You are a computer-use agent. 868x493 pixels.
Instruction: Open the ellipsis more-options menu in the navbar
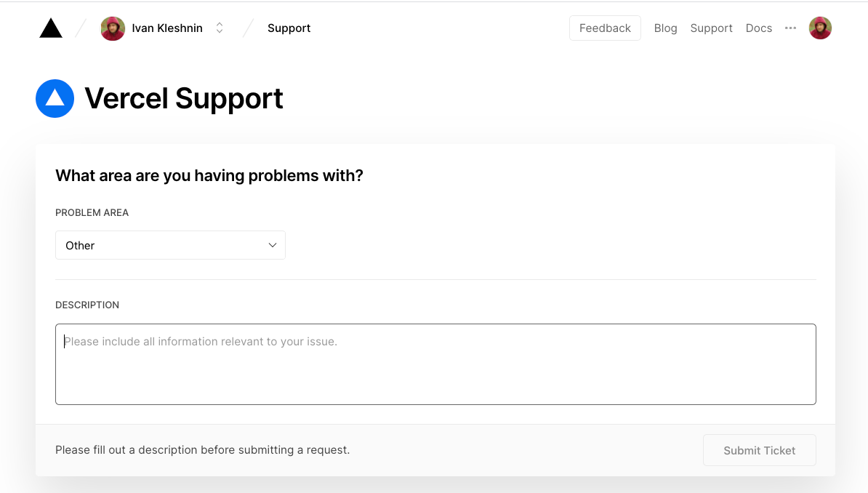tap(790, 28)
